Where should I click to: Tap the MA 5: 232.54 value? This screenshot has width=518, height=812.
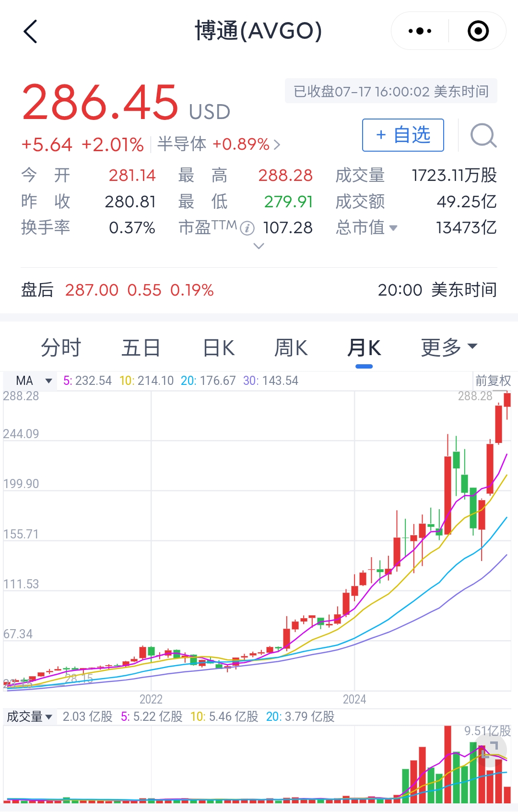[x=87, y=381]
